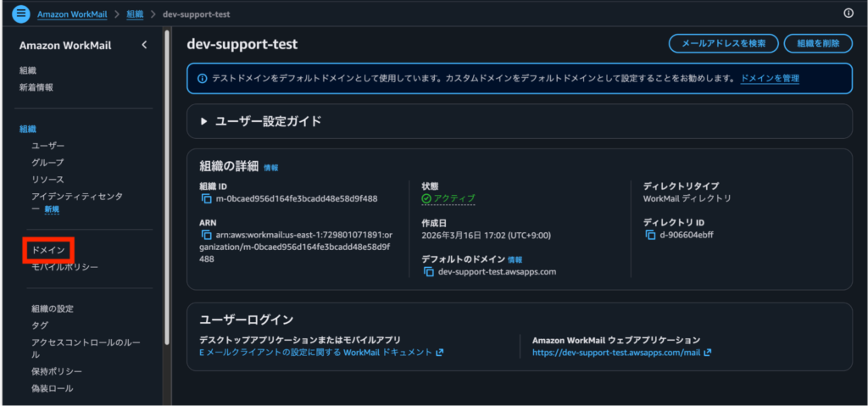Open 情報 link beside 組織の詳細
The height and width of the screenshot is (406, 868).
pyautogui.click(x=270, y=168)
